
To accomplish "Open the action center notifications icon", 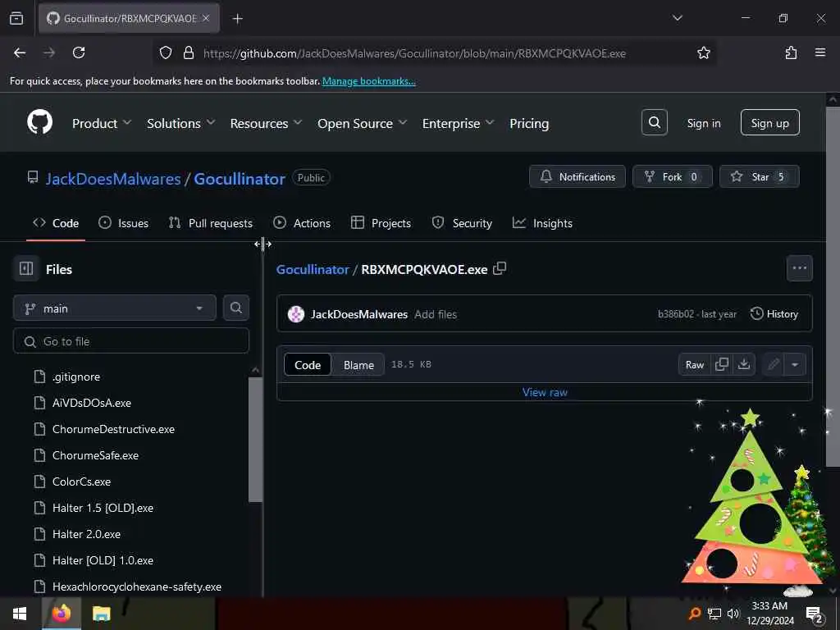I will 814,614.
